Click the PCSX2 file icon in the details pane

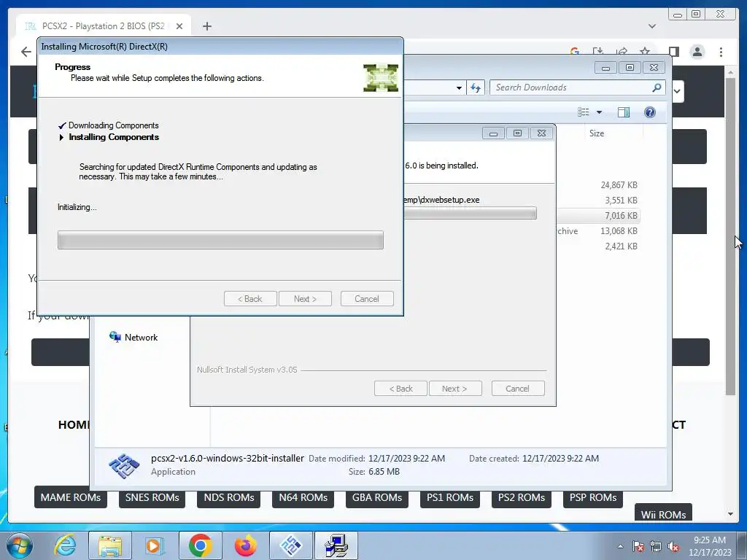click(x=124, y=466)
